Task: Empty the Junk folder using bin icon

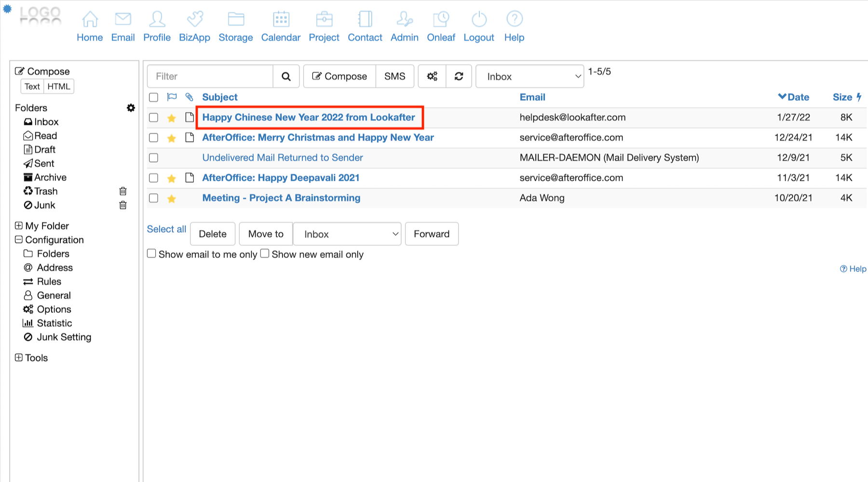Action: pyautogui.click(x=123, y=205)
